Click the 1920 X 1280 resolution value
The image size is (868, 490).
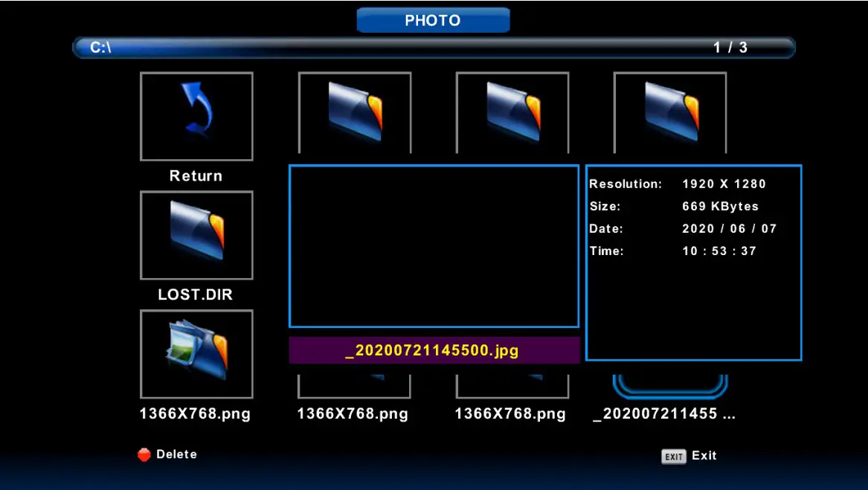[724, 184]
